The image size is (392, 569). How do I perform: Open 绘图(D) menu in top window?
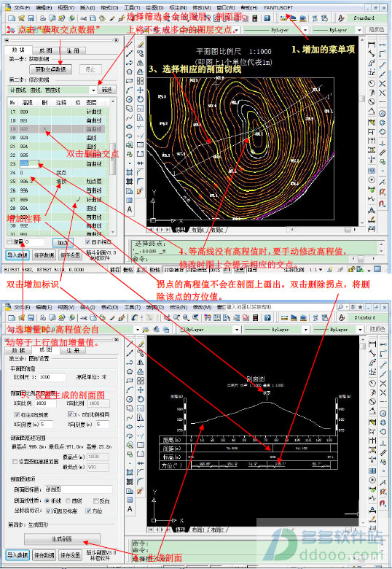pos(154,7)
